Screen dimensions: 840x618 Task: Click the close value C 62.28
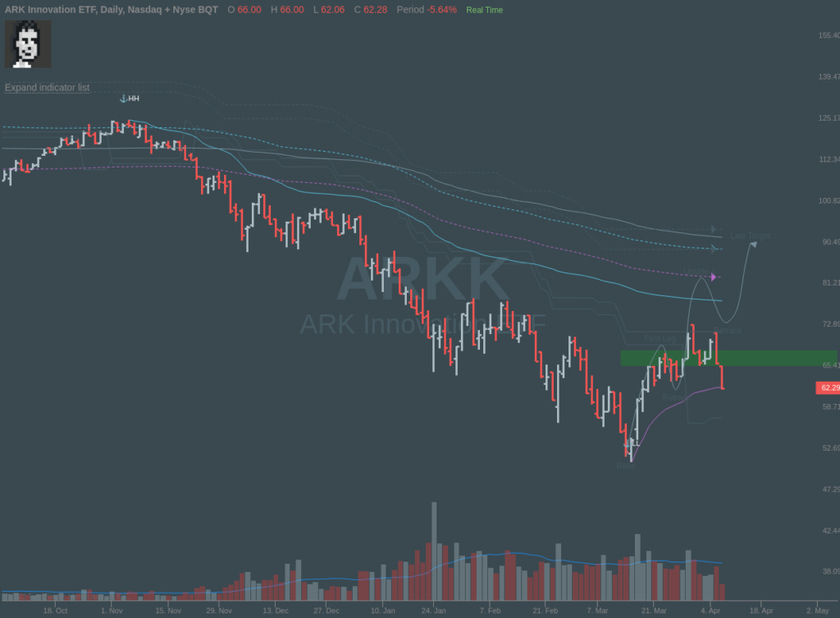pyautogui.click(x=371, y=10)
